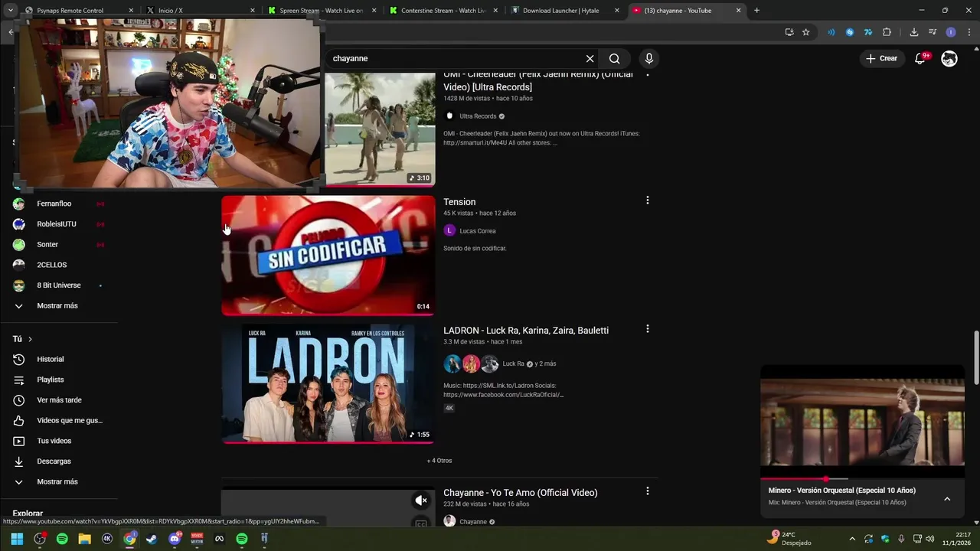Open options menu for Yo Te Amo video
Image resolution: width=980 pixels, height=551 pixels.
click(x=648, y=491)
